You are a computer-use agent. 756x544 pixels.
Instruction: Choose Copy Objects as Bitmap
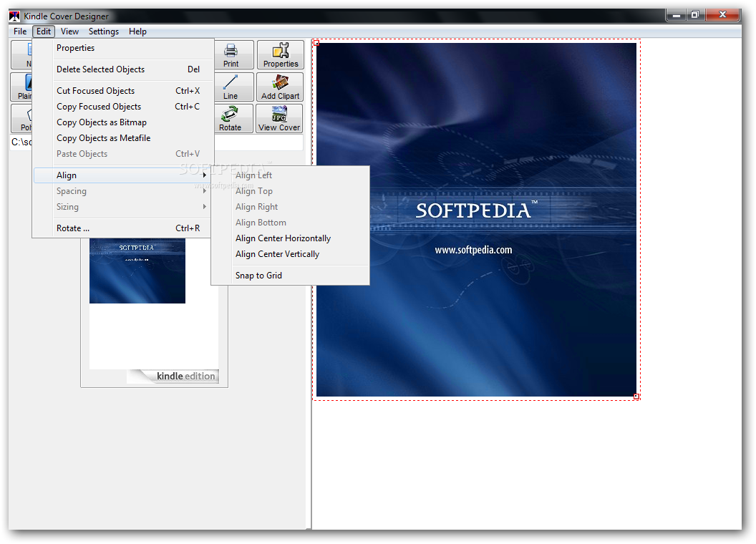(123, 122)
